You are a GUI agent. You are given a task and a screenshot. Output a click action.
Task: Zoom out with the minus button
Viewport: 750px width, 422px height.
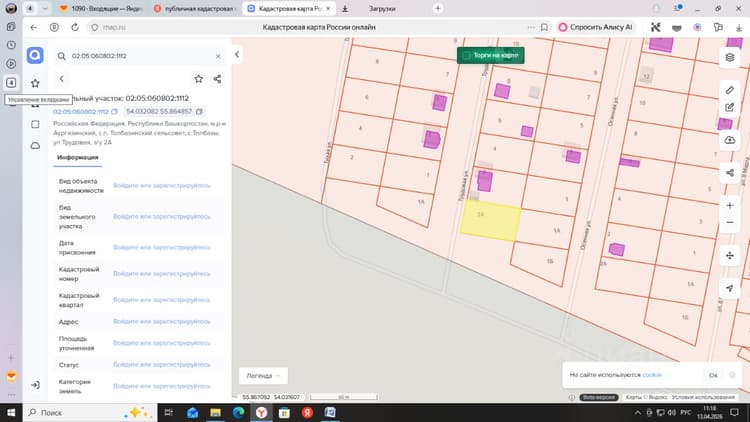pyautogui.click(x=729, y=222)
